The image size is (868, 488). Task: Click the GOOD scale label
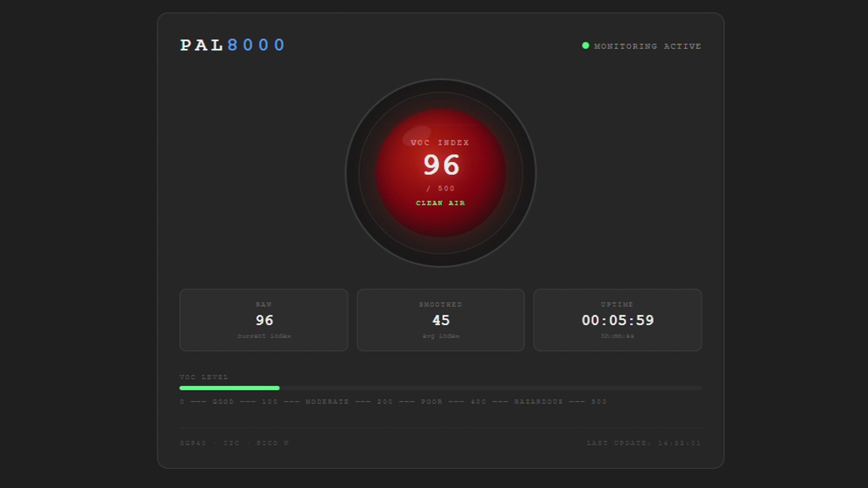point(223,402)
